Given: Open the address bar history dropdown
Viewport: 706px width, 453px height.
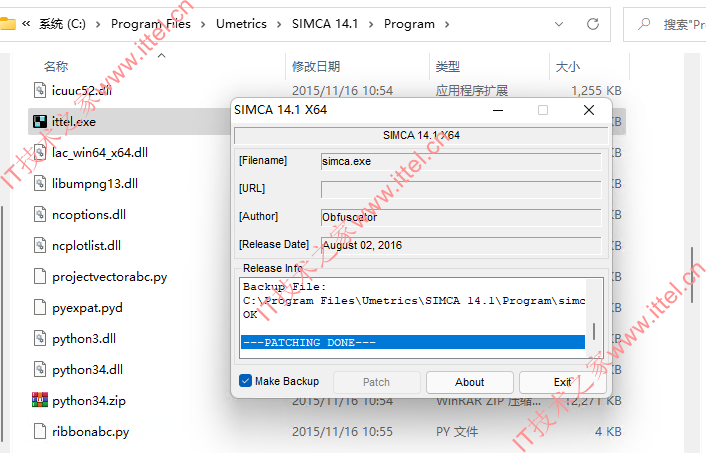Looking at the screenshot, I should (x=559, y=24).
